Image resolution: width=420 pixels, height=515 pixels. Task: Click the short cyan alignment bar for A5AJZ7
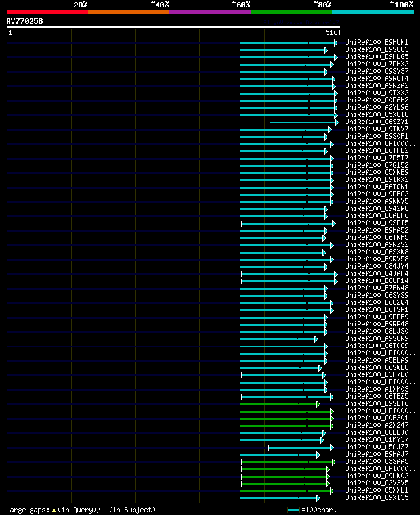(x=301, y=448)
